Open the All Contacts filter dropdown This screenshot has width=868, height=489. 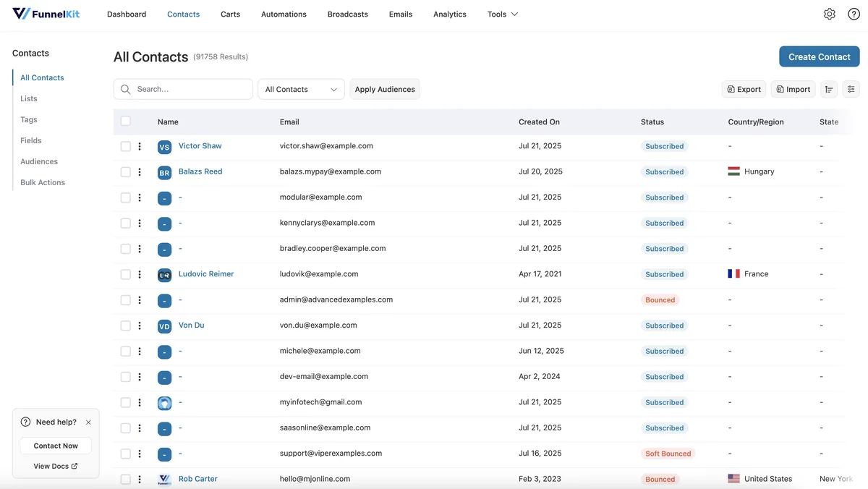tap(301, 89)
